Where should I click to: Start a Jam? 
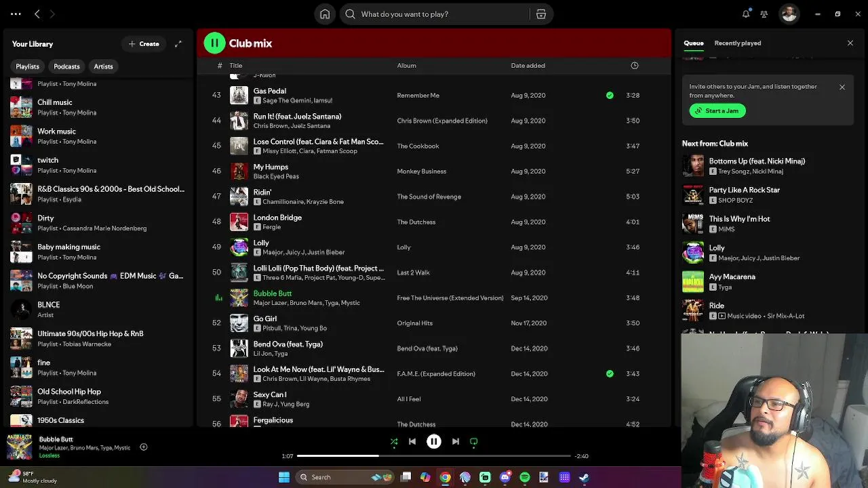(x=717, y=110)
